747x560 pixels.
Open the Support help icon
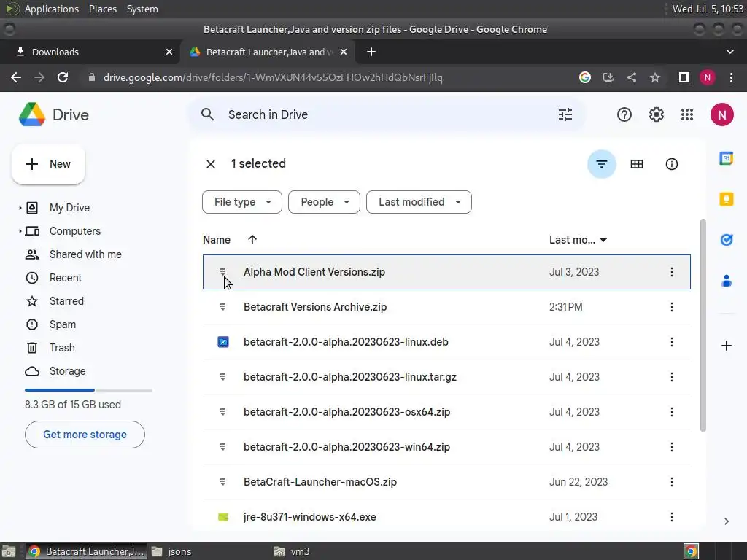click(x=624, y=114)
